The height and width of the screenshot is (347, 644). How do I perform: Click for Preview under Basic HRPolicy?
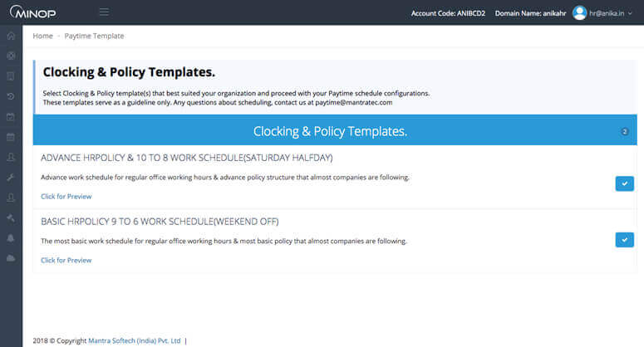[66, 261]
